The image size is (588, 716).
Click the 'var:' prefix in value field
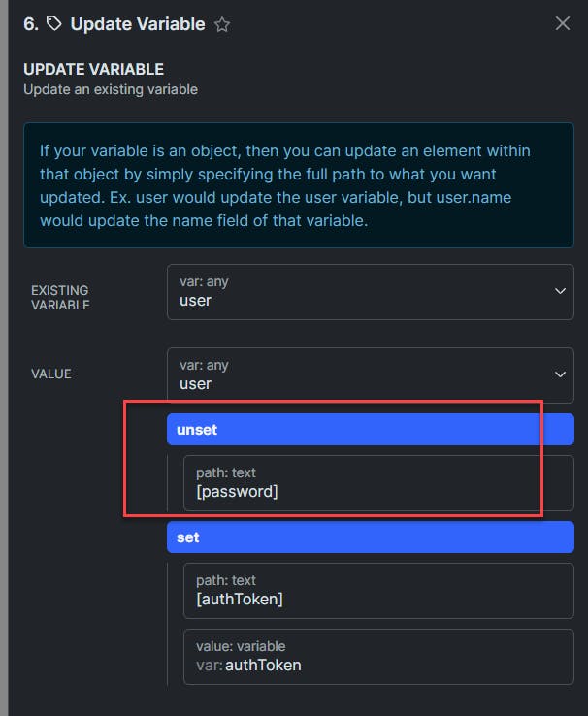pos(209,666)
